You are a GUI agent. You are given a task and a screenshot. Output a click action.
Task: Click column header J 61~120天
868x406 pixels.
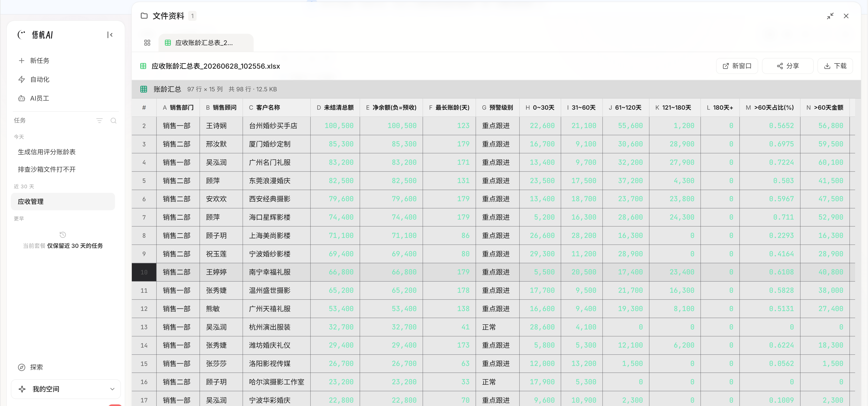point(626,108)
